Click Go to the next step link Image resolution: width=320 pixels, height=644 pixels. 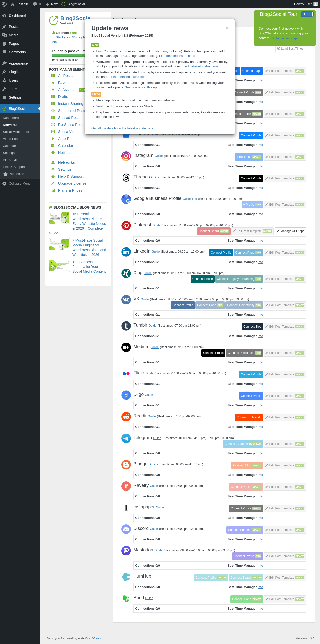click(284, 38)
